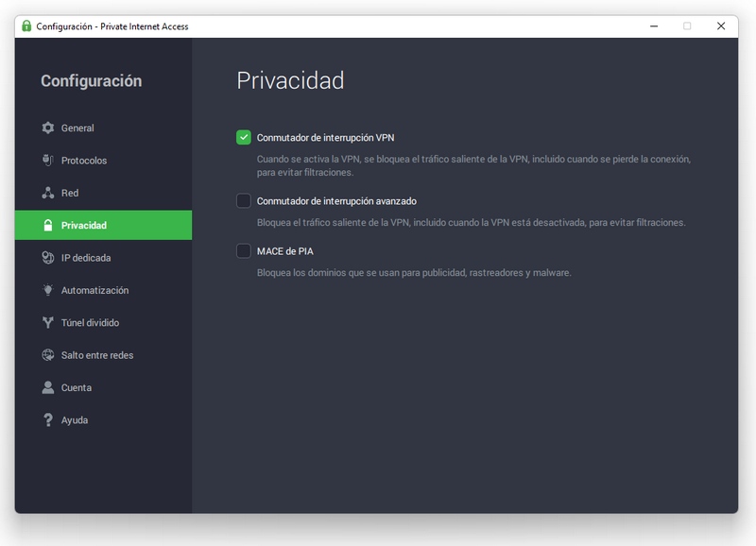Viewport: 756px width, 546px height.
Task: Open the Túnel dividido page
Action: point(103,322)
